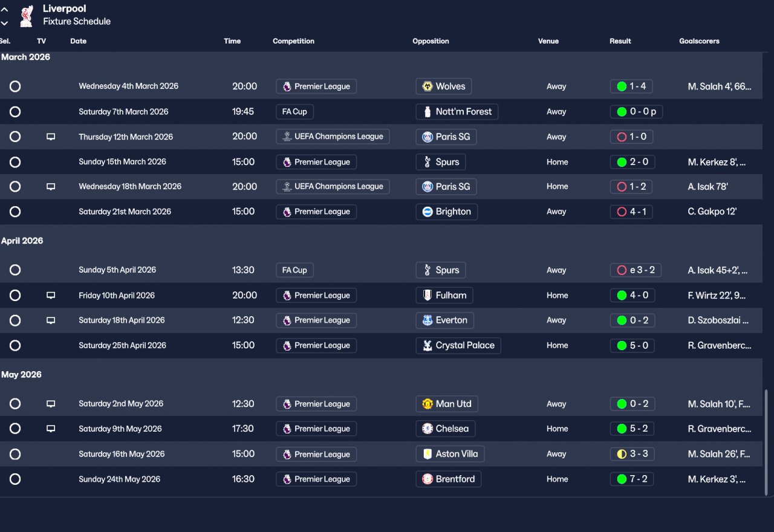Click the May 2026 month heading
This screenshot has height=532, width=774.
[21, 375]
